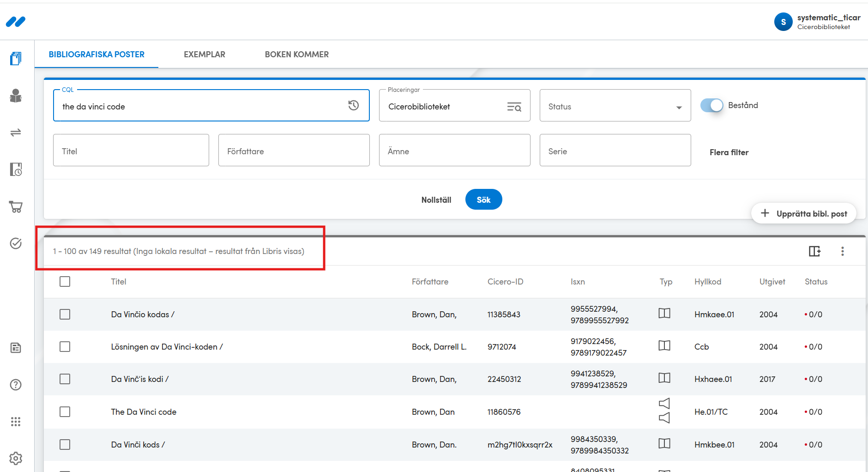The height and width of the screenshot is (472, 868).
Task: Click the user avatar S
Action: [x=784, y=22]
